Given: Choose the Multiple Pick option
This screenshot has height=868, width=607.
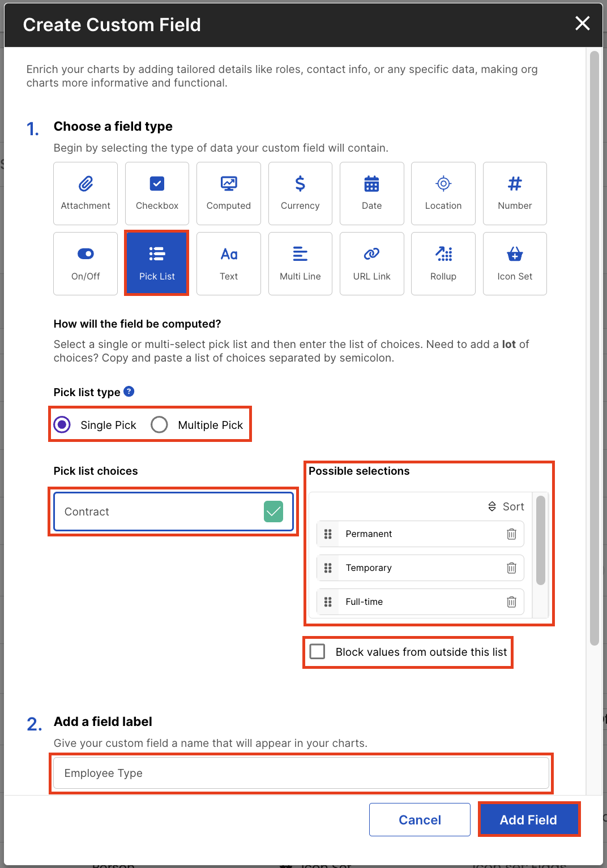Looking at the screenshot, I should pos(159,424).
